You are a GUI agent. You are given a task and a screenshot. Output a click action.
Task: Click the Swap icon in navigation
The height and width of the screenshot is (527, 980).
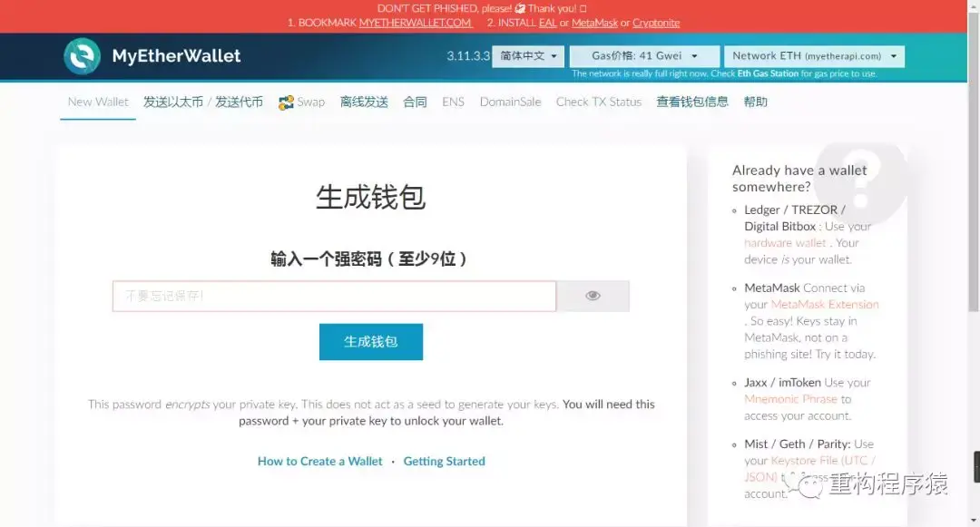click(286, 102)
